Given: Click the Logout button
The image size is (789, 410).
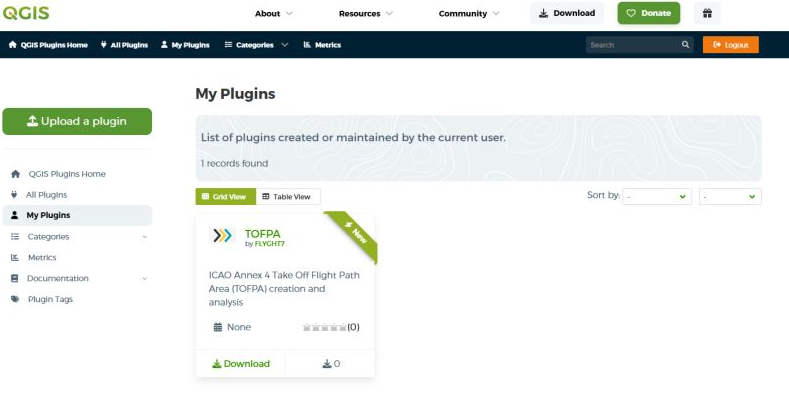Looking at the screenshot, I should (x=731, y=45).
